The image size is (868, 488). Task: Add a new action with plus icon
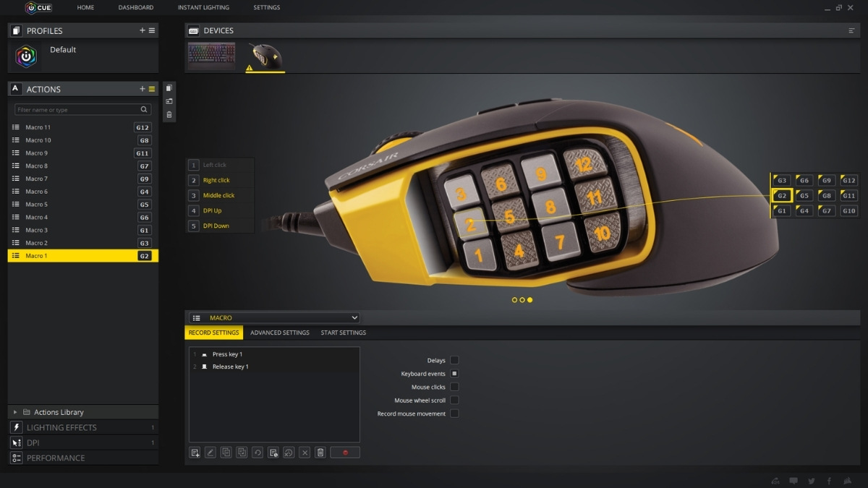(x=142, y=89)
